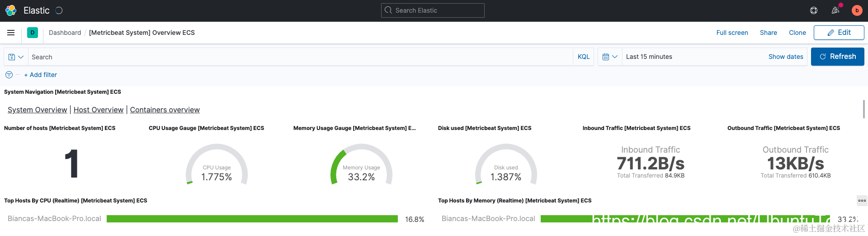Viewport: 868px width, 236px height.
Task: Clone the dashboard
Action: pyautogui.click(x=797, y=33)
